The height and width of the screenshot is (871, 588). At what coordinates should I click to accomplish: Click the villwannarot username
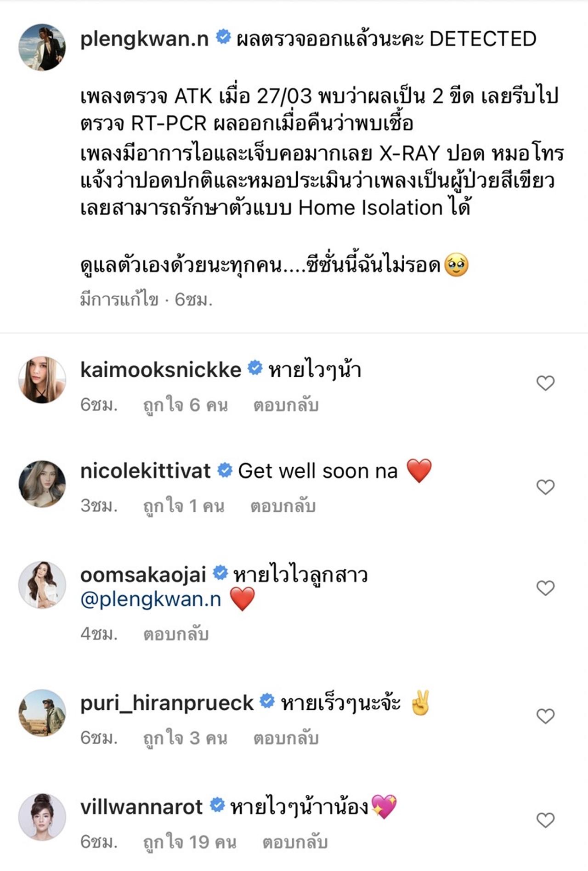(141, 807)
